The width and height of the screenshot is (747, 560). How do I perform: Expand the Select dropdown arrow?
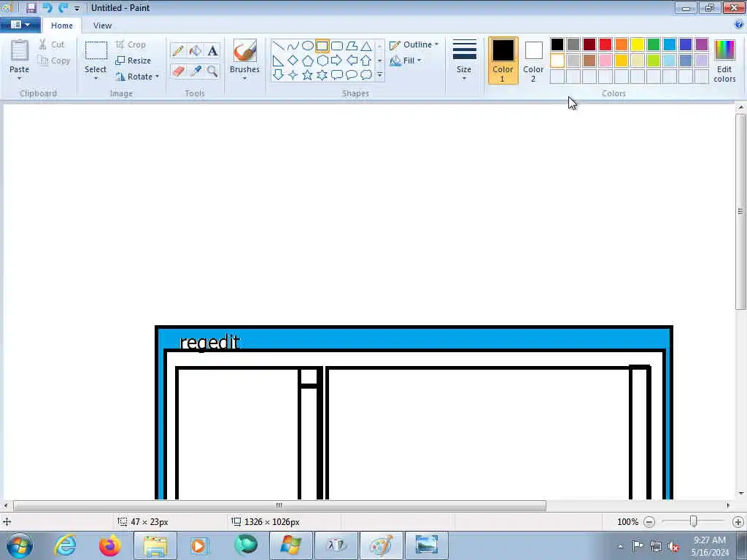[96, 79]
